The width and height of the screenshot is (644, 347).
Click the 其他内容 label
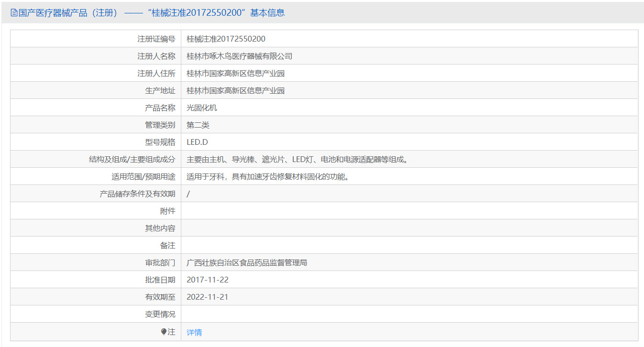click(160, 228)
